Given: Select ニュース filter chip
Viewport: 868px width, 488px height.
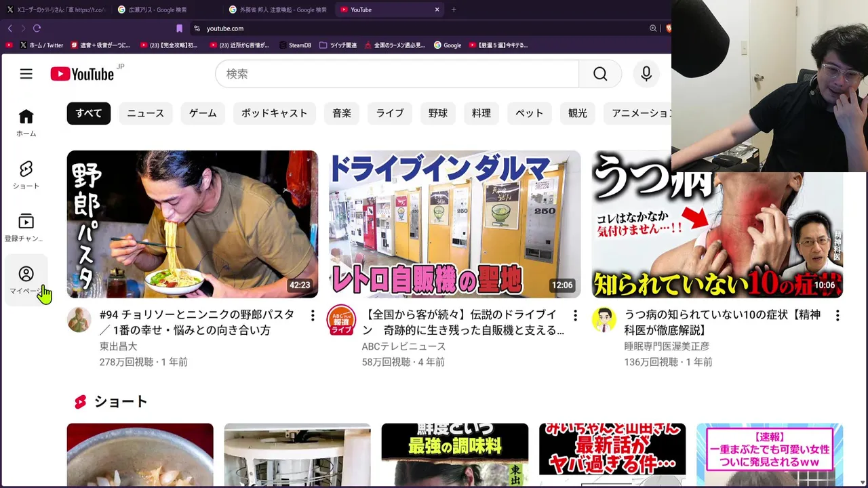Looking at the screenshot, I should (146, 113).
